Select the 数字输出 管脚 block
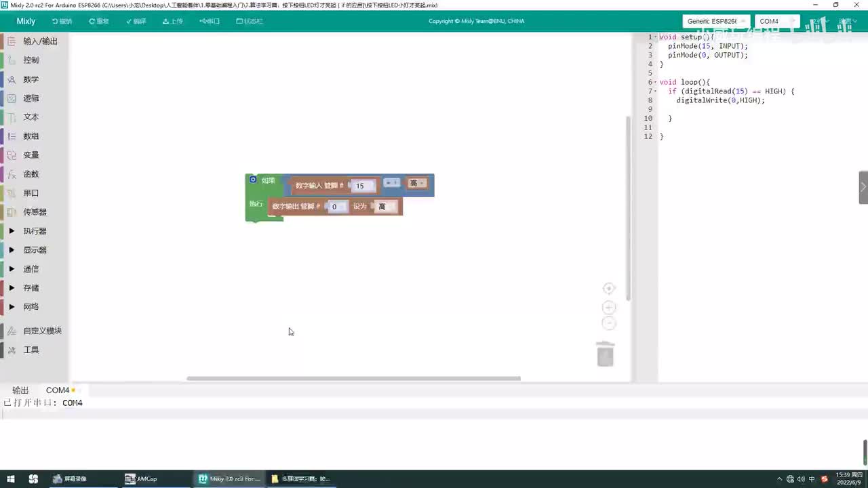The height and width of the screenshot is (488, 868). (x=295, y=207)
